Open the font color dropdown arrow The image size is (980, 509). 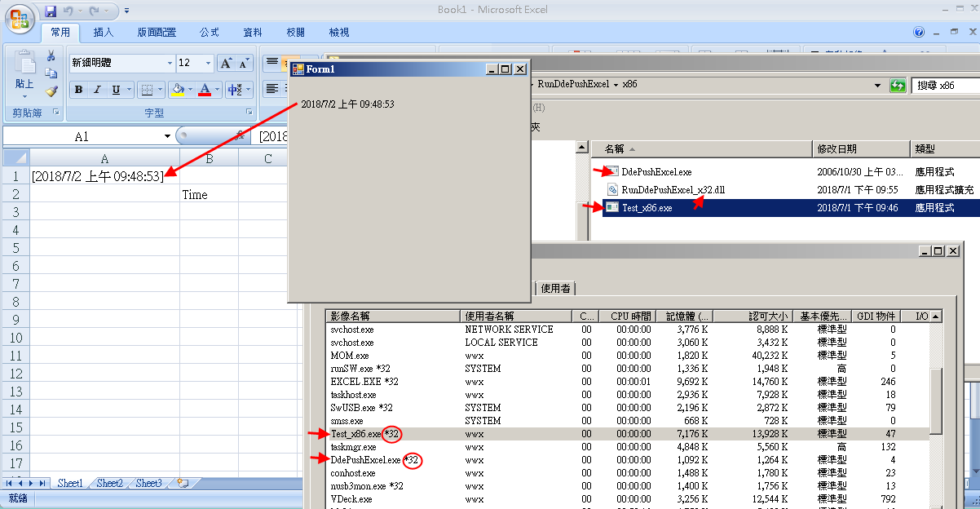tap(219, 90)
